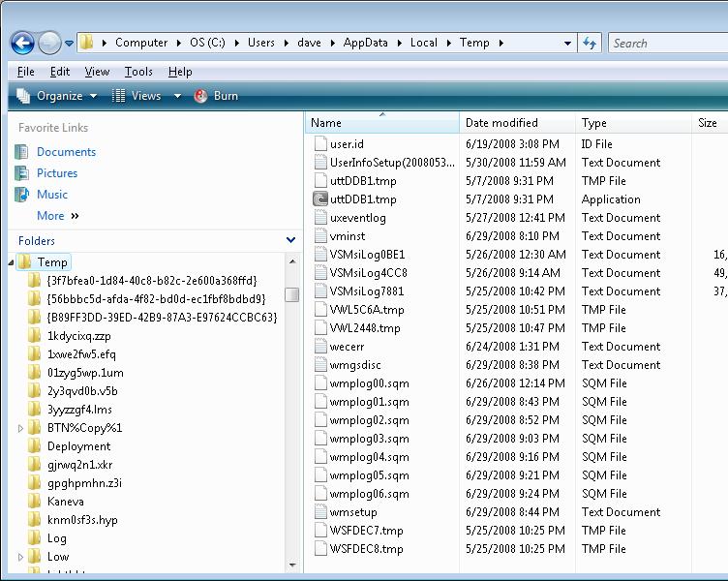
Task: Select the wmgsdisc file name
Action: [x=355, y=365]
